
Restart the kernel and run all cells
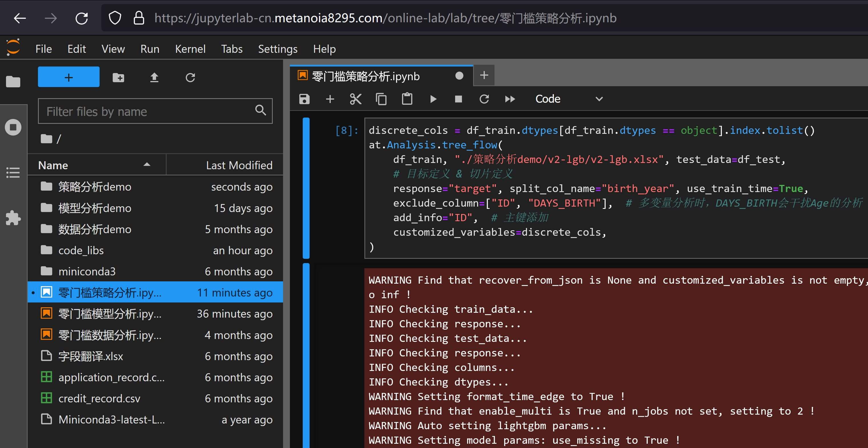click(x=510, y=99)
